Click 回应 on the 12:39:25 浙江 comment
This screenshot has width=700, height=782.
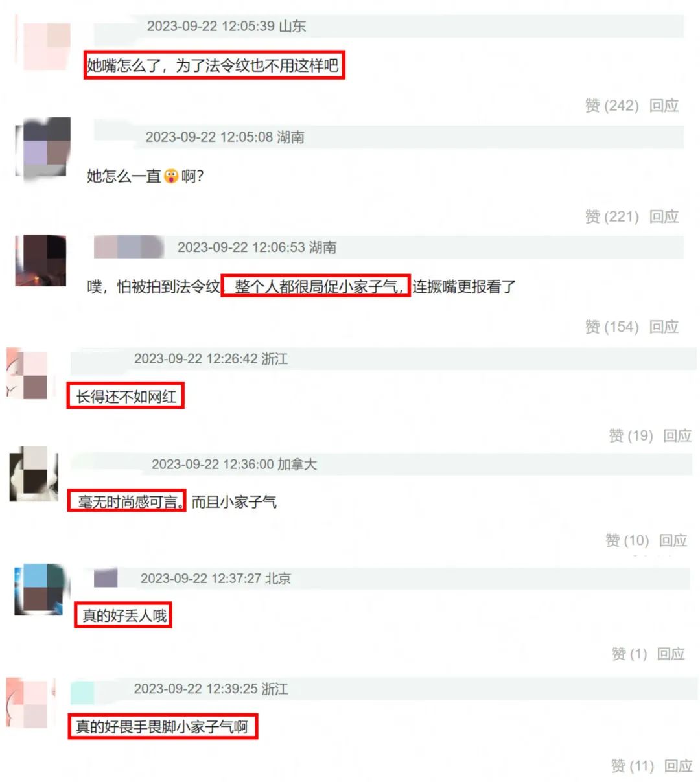(679, 766)
